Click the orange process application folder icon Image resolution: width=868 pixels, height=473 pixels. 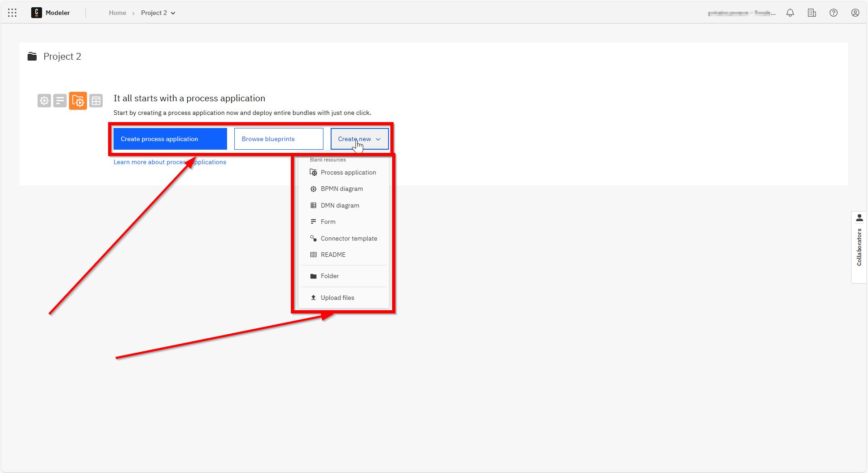coord(78,100)
